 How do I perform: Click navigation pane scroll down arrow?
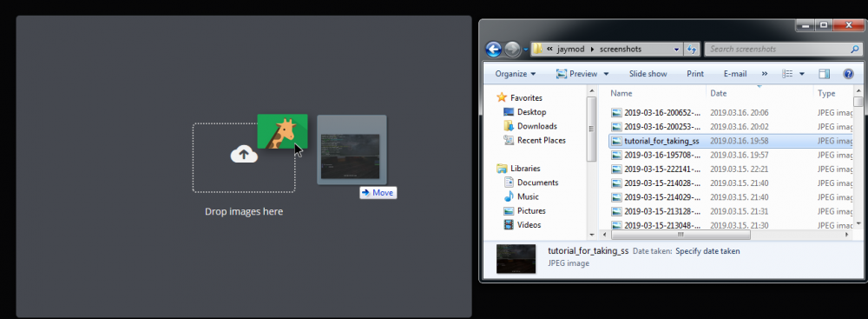click(591, 235)
